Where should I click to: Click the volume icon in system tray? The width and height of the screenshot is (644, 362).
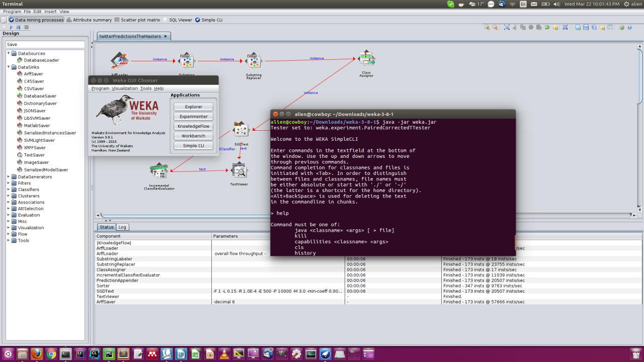(556, 4)
